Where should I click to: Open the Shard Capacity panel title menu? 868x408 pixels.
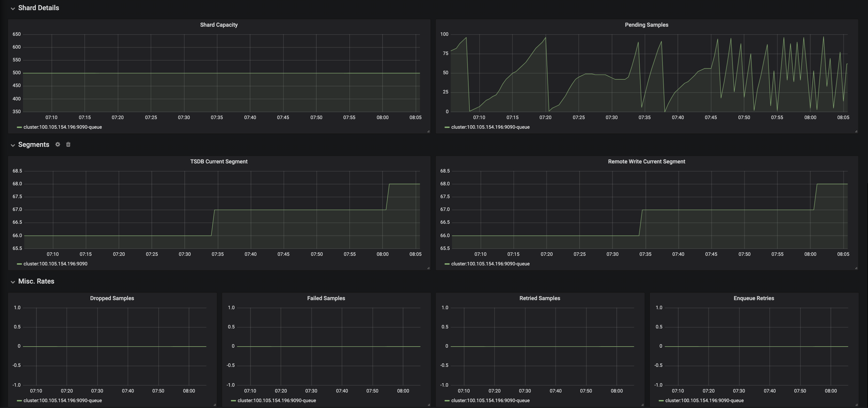click(219, 25)
